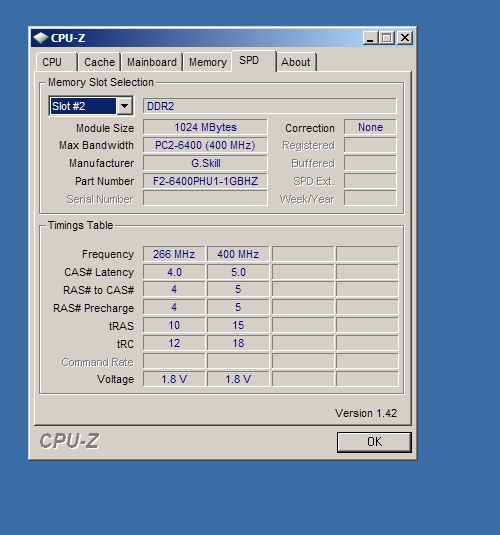Click the CPU-Z diamond title bar icon
Screen dimensions: 500x535
[x=41, y=38]
